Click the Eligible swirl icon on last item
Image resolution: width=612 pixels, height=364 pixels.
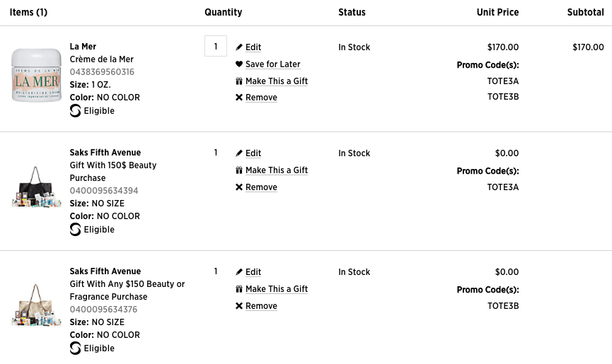[75, 348]
